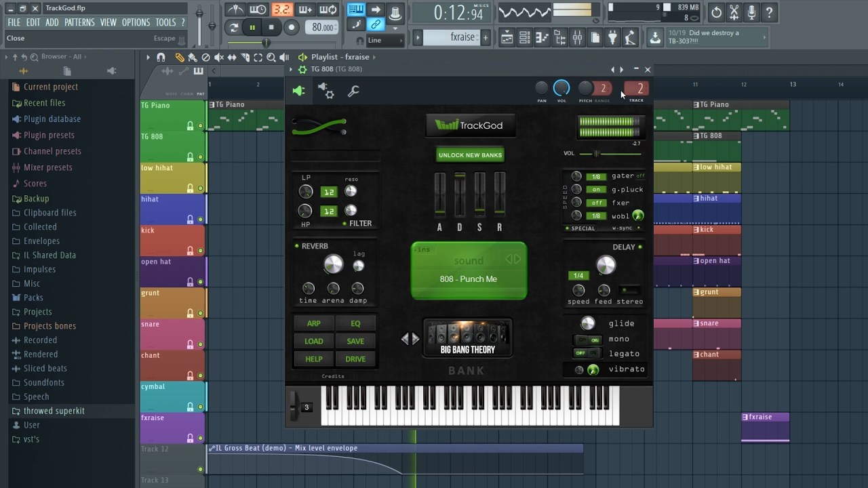
Task: Open the metronome icon in top toolbar
Action: tap(235, 9)
